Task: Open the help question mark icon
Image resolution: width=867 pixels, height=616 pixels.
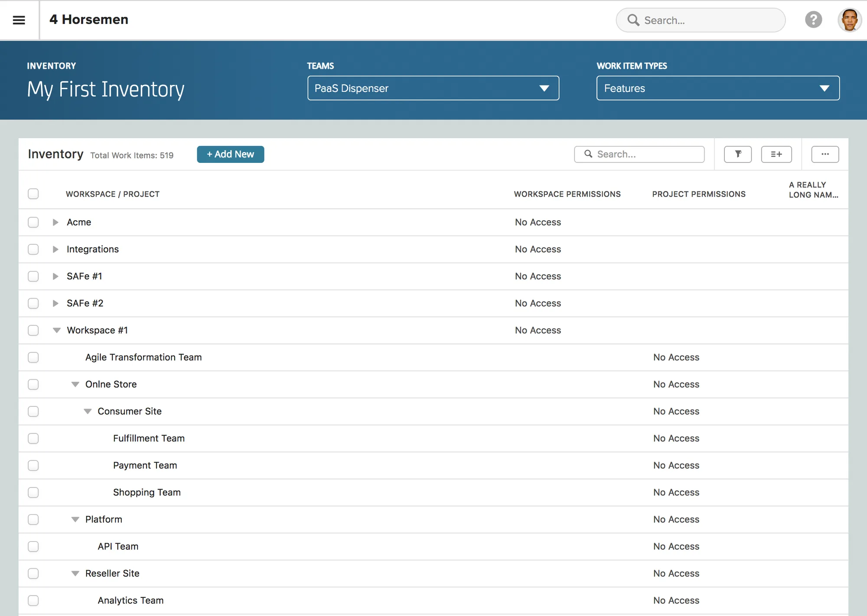Action: click(x=813, y=20)
